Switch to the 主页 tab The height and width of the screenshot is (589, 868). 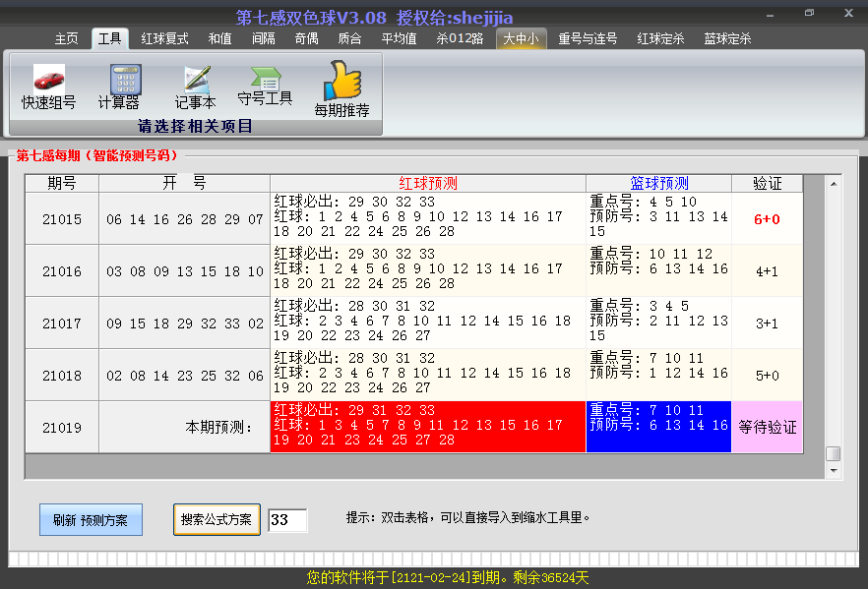click(x=67, y=38)
